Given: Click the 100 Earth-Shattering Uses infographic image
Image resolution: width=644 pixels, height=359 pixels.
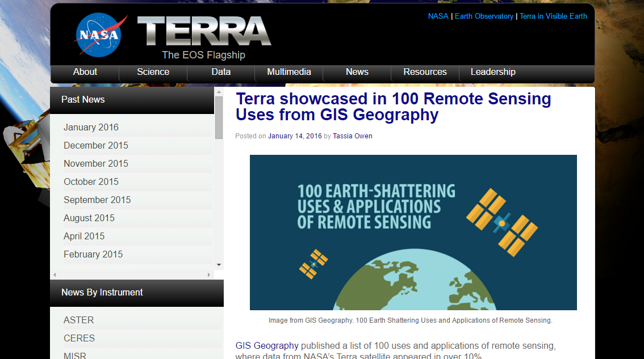Looking at the screenshot, I should point(413,232).
